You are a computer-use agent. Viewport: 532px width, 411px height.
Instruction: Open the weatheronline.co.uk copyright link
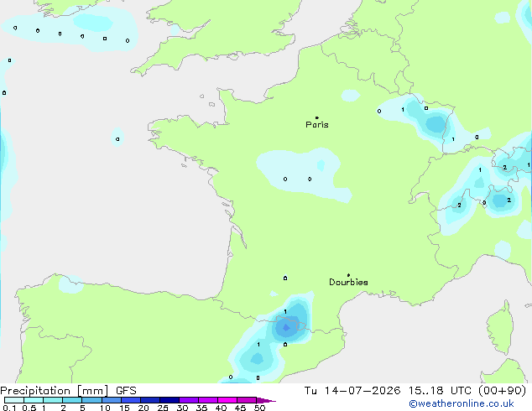pyautogui.click(x=462, y=403)
